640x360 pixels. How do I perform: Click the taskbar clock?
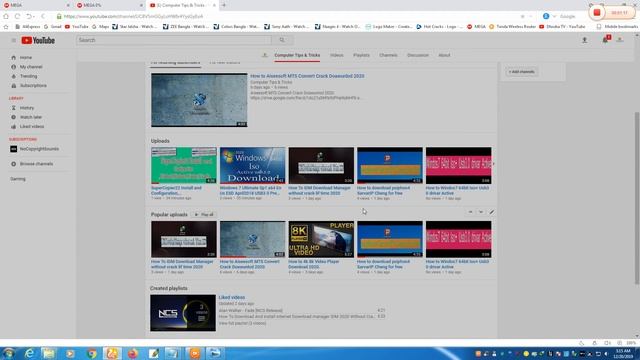pyautogui.click(x=623, y=353)
